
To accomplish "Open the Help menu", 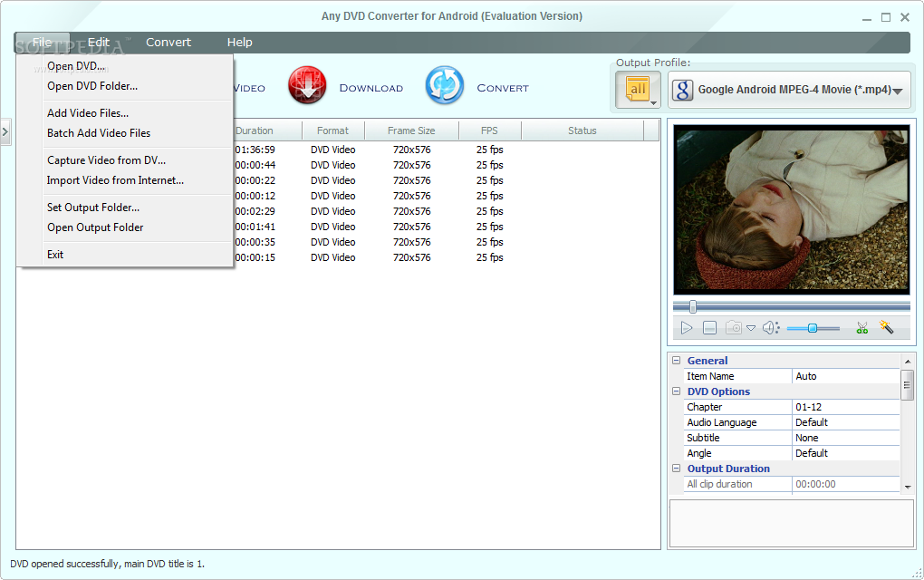I will pyautogui.click(x=240, y=42).
